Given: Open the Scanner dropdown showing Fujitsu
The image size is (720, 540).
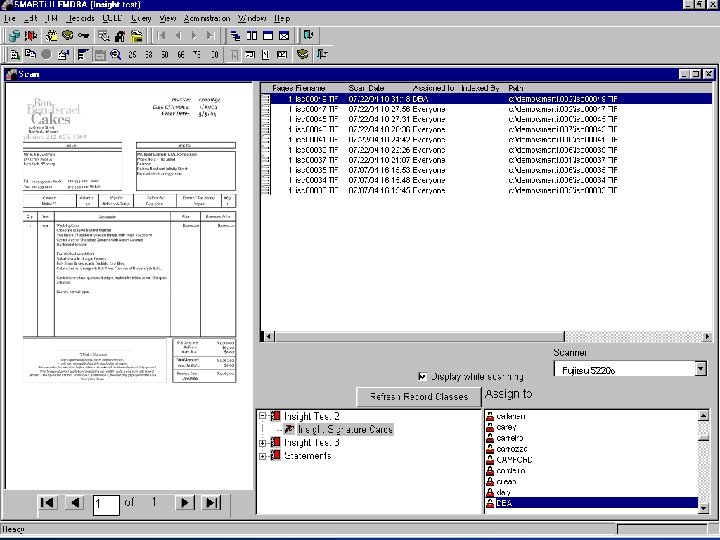Looking at the screenshot, I should coord(700,369).
